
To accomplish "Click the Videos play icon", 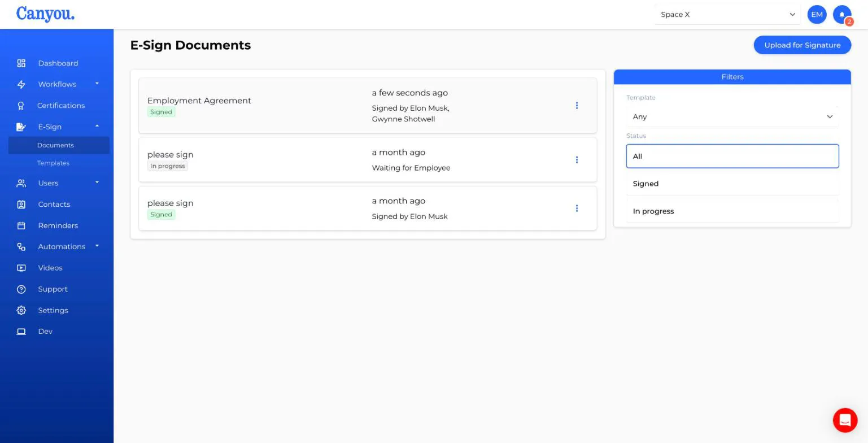I will pos(21,268).
